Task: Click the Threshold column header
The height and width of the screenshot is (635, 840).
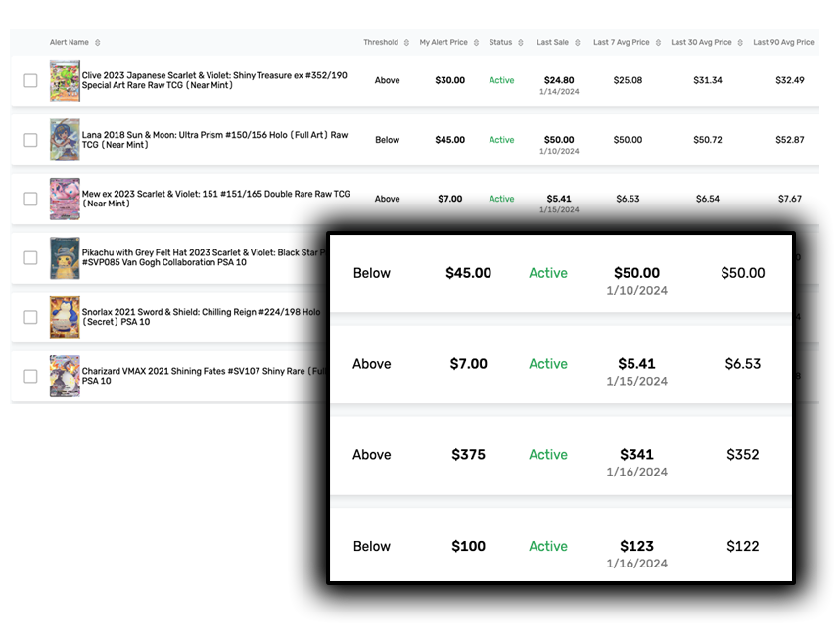Action: 381,42
